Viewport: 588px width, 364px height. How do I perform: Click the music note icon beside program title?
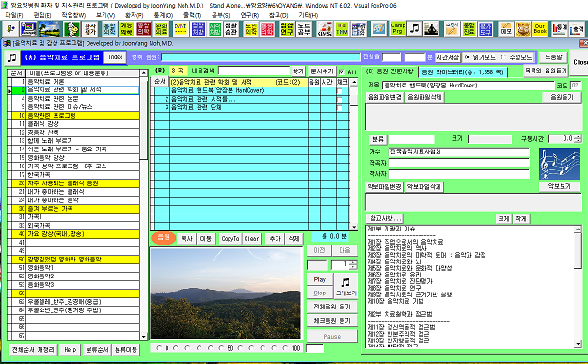coord(12,57)
